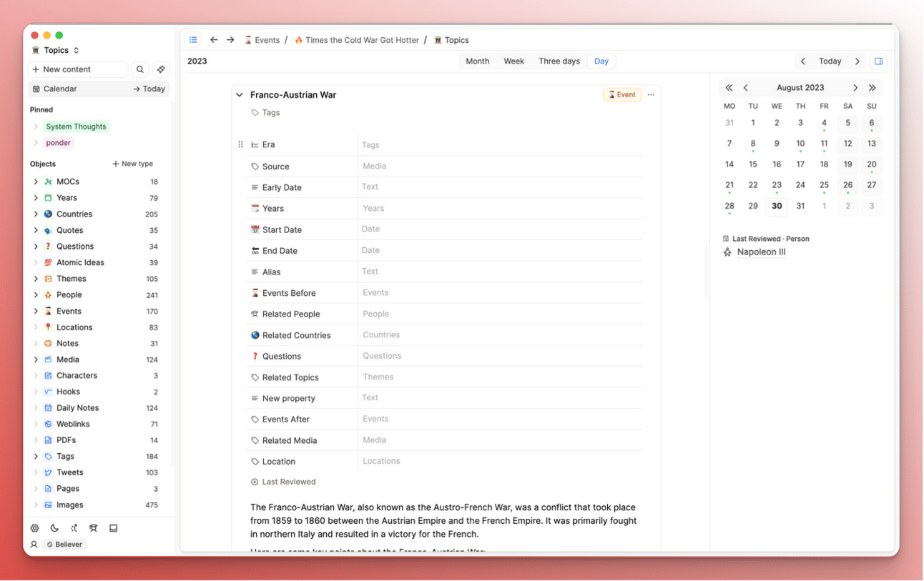Expand the System Thoughts pinned item

coord(36,126)
